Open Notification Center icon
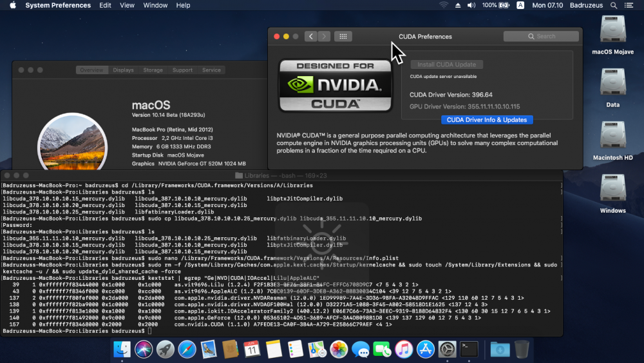 click(x=629, y=5)
